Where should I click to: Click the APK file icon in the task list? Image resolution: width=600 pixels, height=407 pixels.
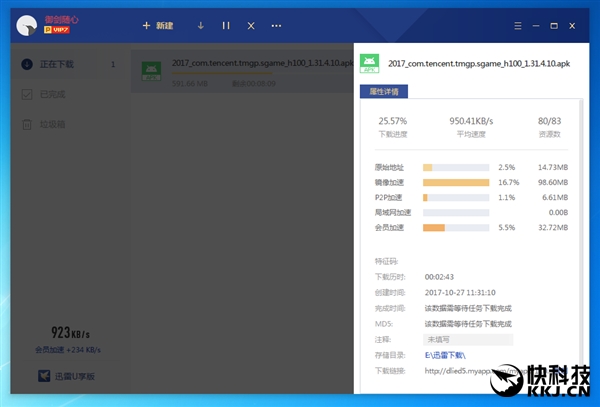click(x=152, y=71)
